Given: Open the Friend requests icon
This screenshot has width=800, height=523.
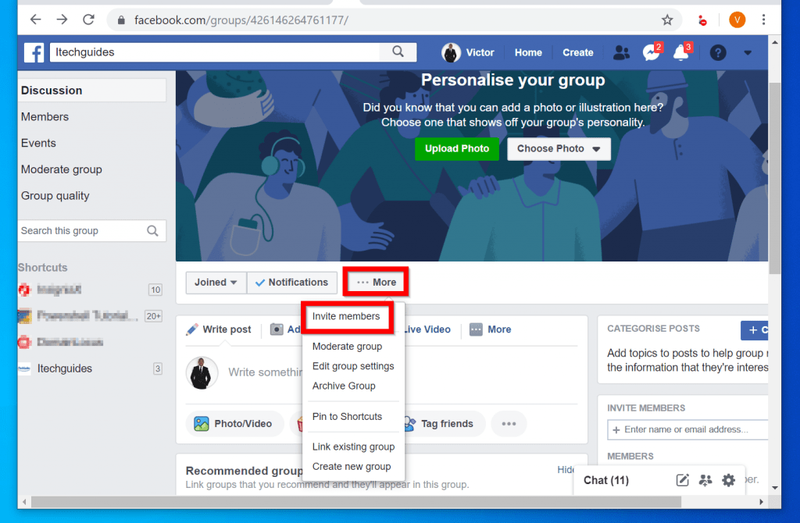Looking at the screenshot, I should tap(621, 52).
